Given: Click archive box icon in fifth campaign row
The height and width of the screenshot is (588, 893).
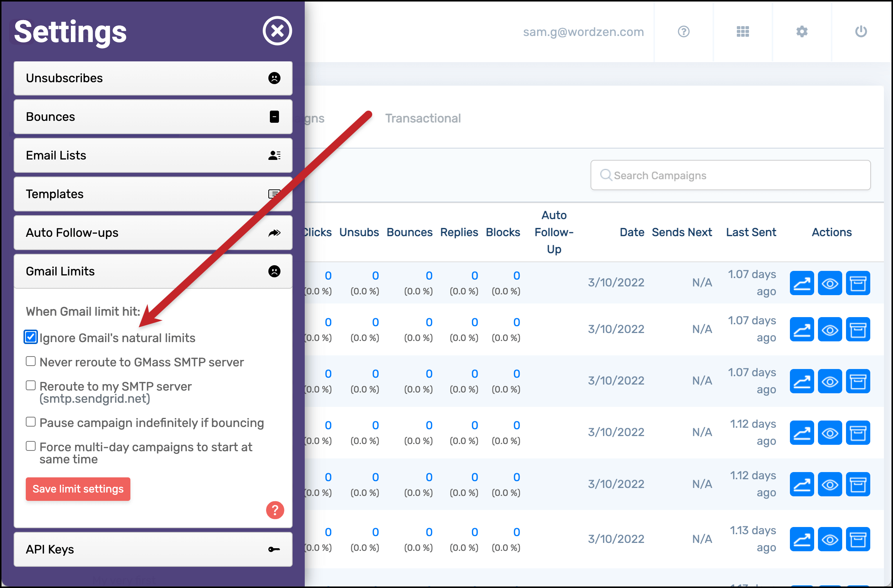Looking at the screenshot, I should 858,484.
